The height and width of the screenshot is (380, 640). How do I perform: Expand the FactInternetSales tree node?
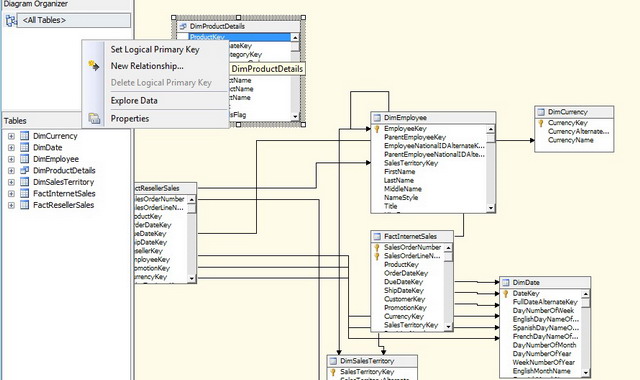click(11, 193)
